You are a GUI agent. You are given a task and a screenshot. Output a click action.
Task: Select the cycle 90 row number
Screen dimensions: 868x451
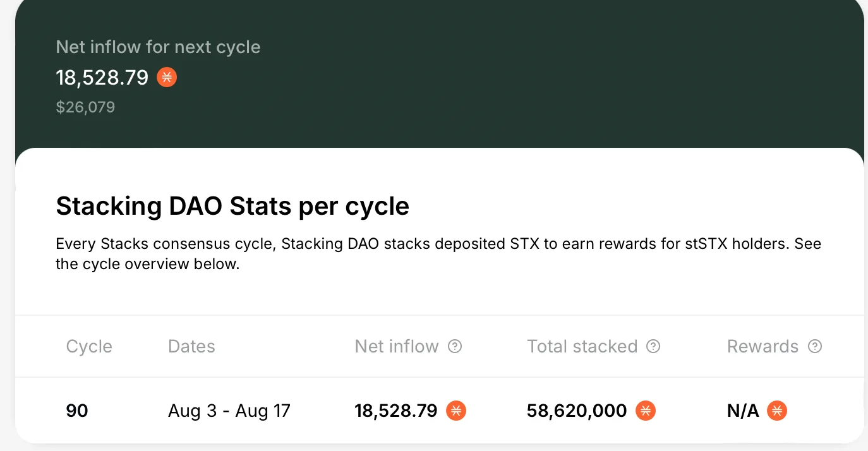pos(77,411)
